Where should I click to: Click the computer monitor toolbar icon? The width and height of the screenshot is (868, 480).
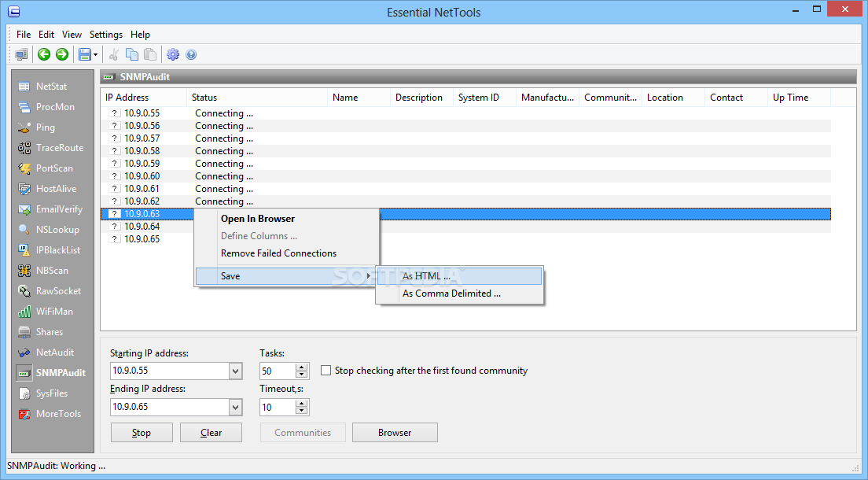coord(21,54)
